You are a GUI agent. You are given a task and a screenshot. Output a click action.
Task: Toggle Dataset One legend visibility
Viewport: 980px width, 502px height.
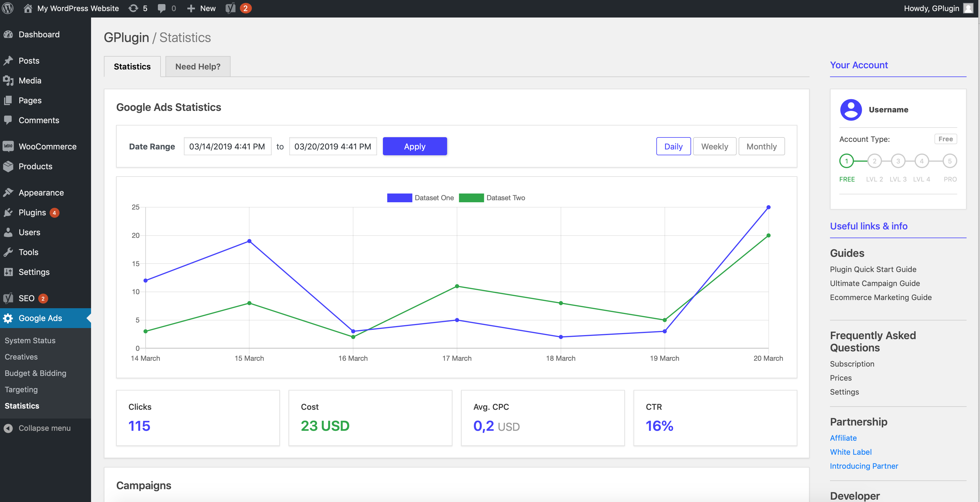pyautogui.click(x=420, y=198)
